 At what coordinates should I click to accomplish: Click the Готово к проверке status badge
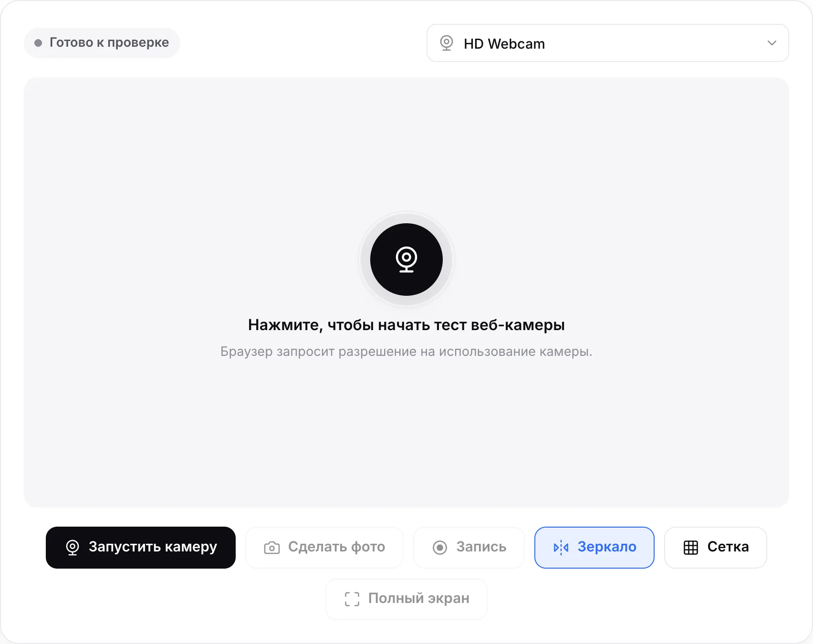[102, 43]
